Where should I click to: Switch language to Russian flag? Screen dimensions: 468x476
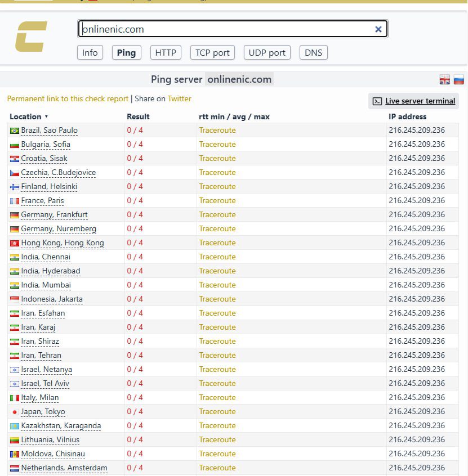click(459, 79)
